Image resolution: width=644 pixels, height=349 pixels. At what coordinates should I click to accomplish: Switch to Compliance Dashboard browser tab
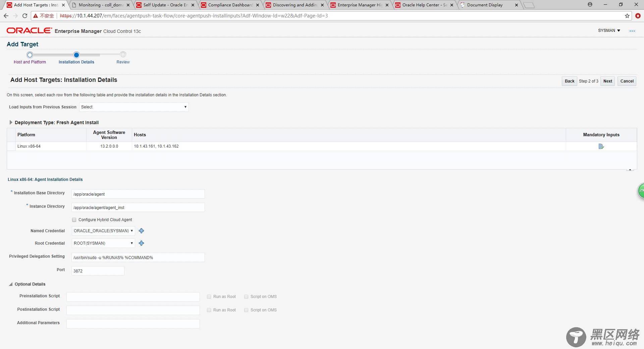click(x=230, y=5)
